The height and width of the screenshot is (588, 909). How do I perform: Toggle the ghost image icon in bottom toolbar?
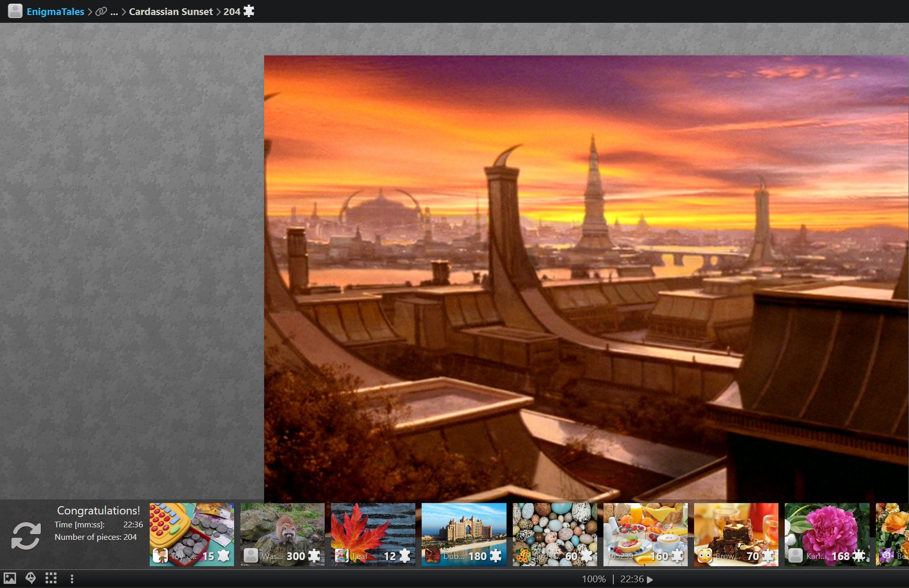pos(31,578)
